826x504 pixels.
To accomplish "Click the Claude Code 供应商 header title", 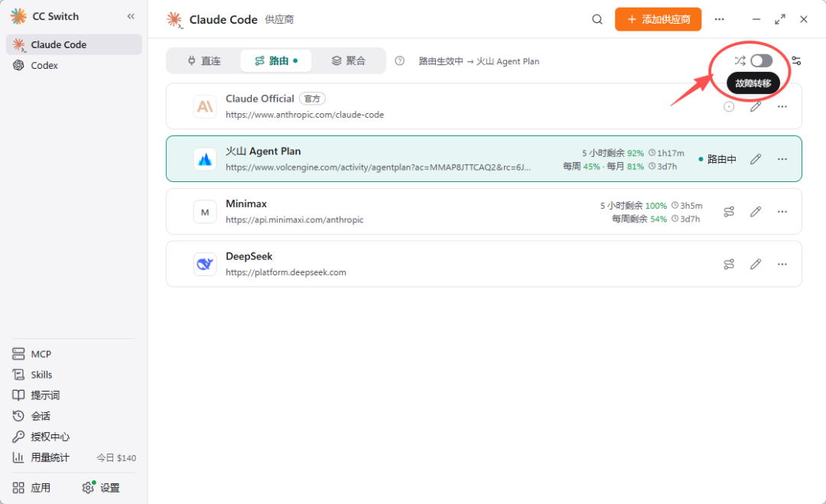I will [241, 19].
